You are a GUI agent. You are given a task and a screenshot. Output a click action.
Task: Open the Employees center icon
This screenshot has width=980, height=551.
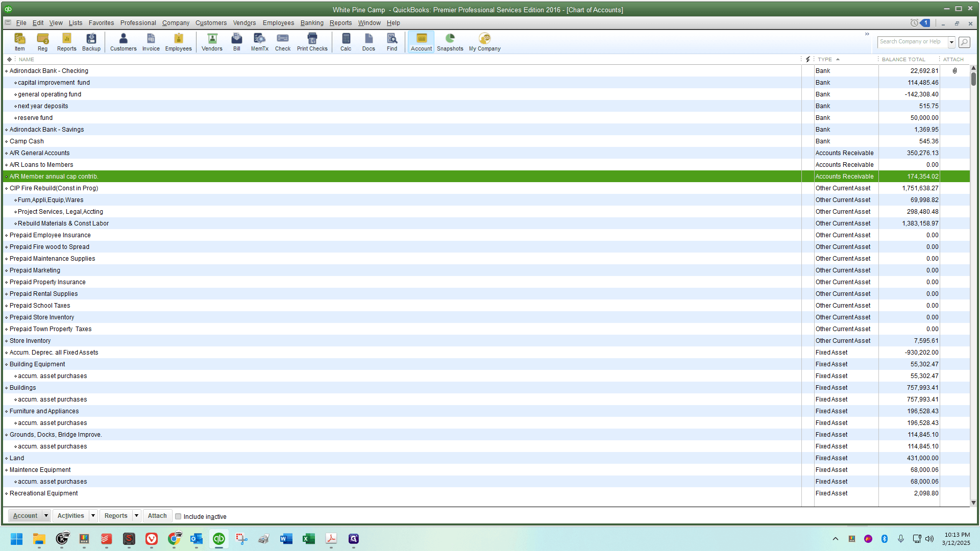178,42
